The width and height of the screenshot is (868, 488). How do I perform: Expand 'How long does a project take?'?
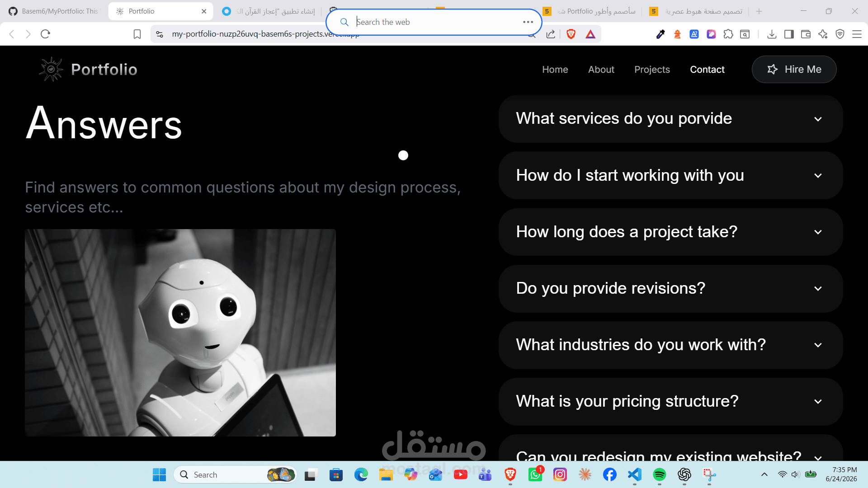click(670, 232)
